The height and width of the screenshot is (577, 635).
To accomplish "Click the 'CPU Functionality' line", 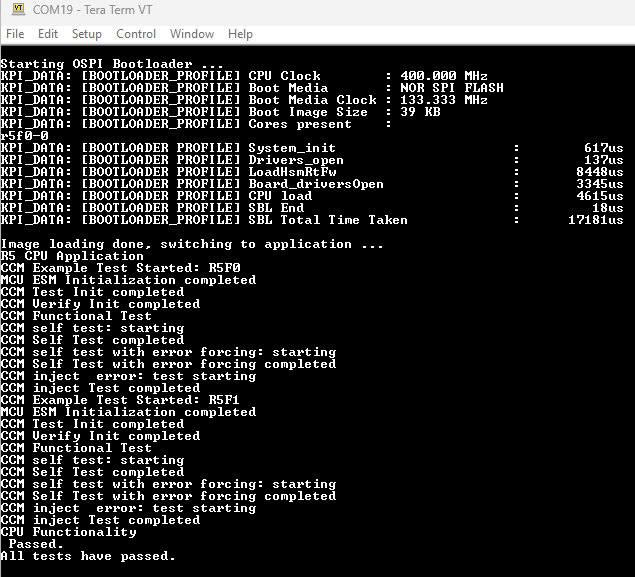I will pos(68,532).
